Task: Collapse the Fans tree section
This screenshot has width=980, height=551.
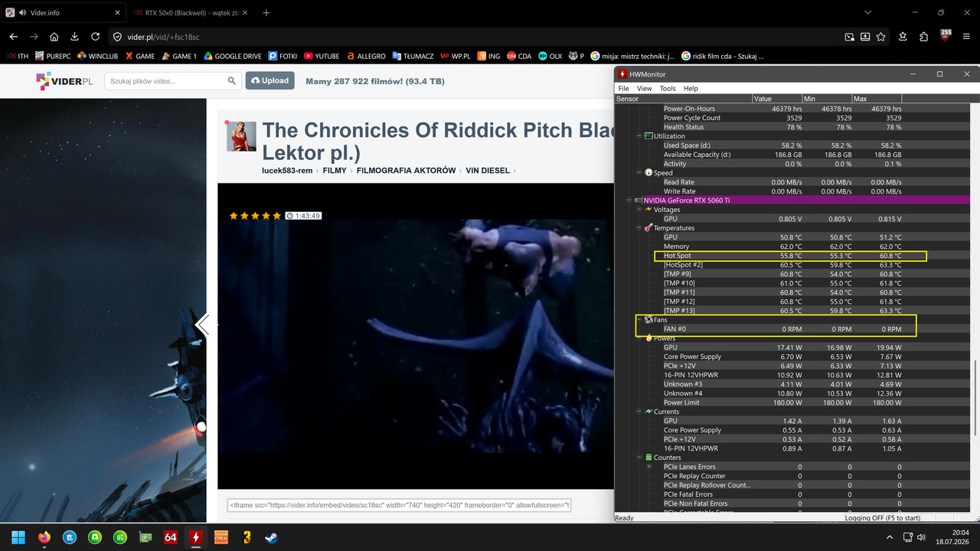Action: coord(639,320)
